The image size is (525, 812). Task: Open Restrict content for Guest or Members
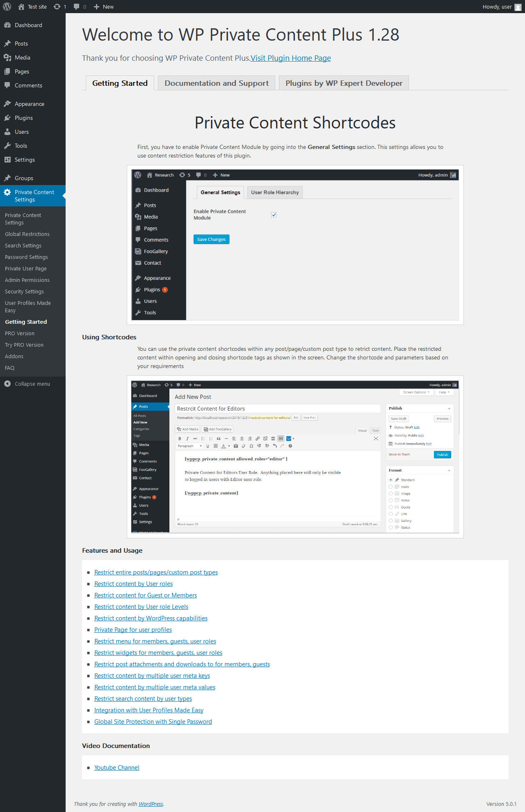coord(146,595)
